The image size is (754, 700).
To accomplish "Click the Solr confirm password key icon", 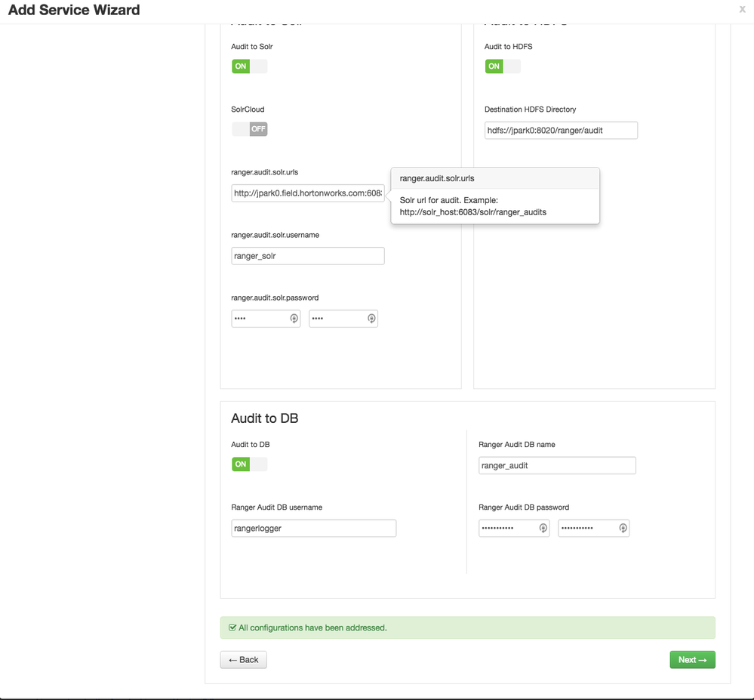I will (371, 319).
